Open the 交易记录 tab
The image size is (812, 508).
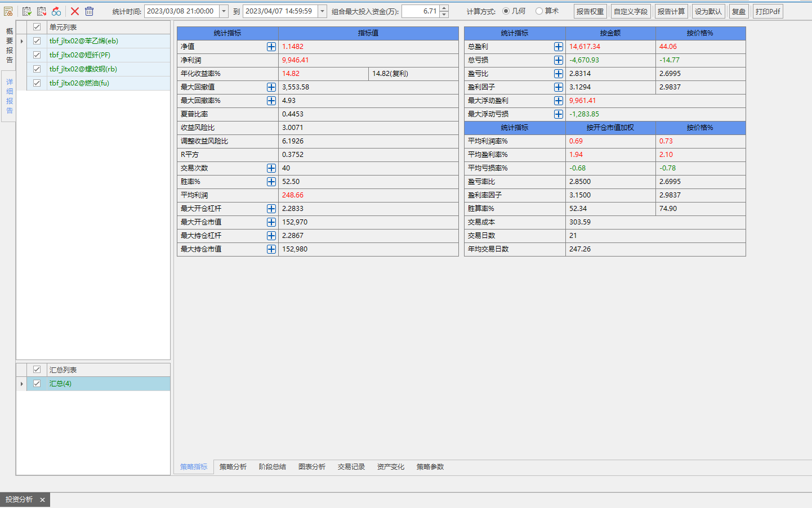point(351,467)
